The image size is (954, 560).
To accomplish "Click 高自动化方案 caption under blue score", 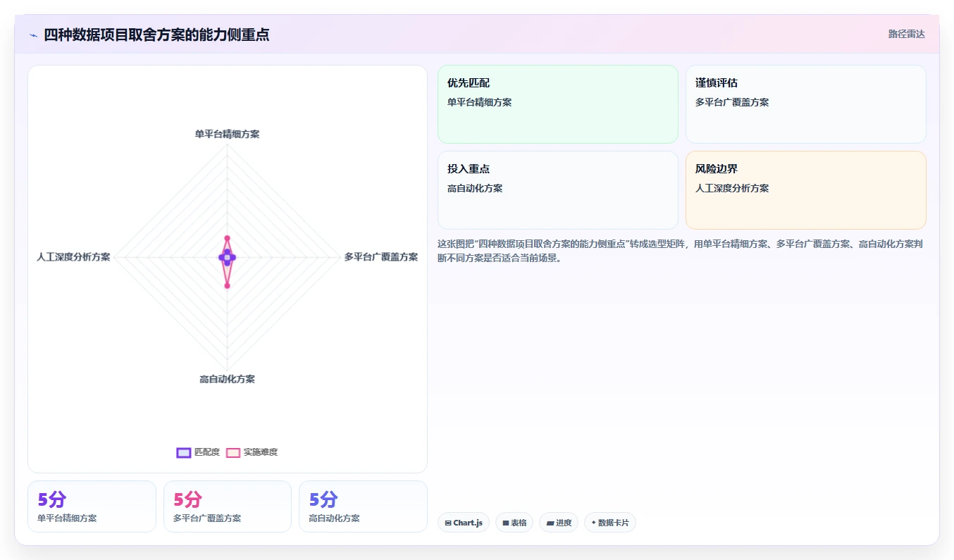I will (x=334, y=518).
